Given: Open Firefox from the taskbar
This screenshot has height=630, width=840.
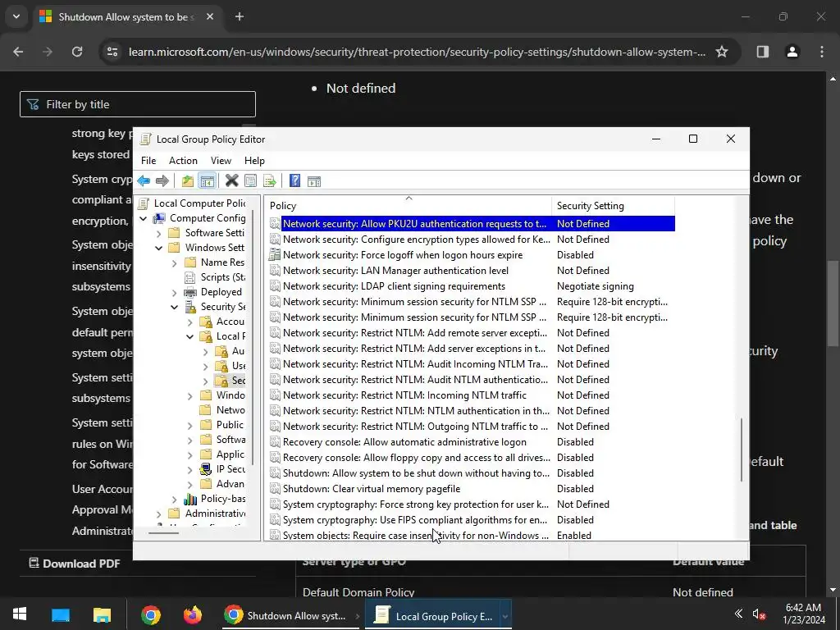Looking at the screenshot, I should point(192,614).
